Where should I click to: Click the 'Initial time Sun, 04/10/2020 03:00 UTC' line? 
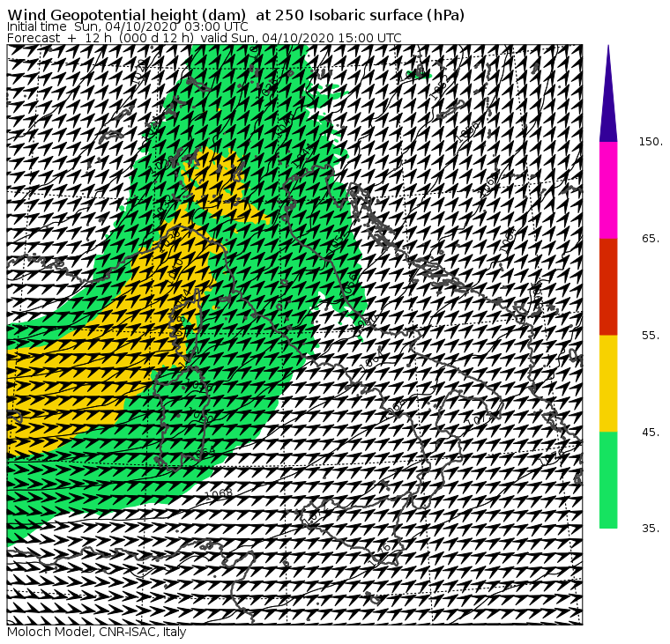(128, 26)
